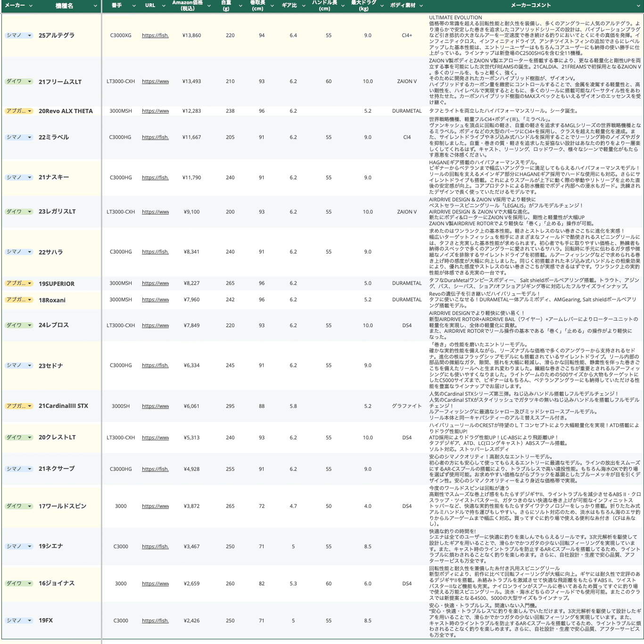Open the maker chip dropdown for 21フリームスLT
644x644 pixels.
tap(30, 82)
